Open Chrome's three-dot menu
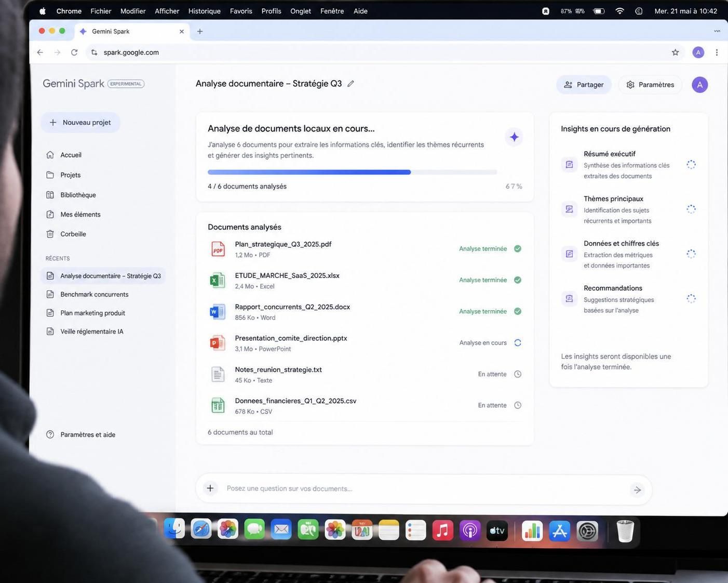The width and height of the screenshot is (728, 583). (x=717, y=52)
